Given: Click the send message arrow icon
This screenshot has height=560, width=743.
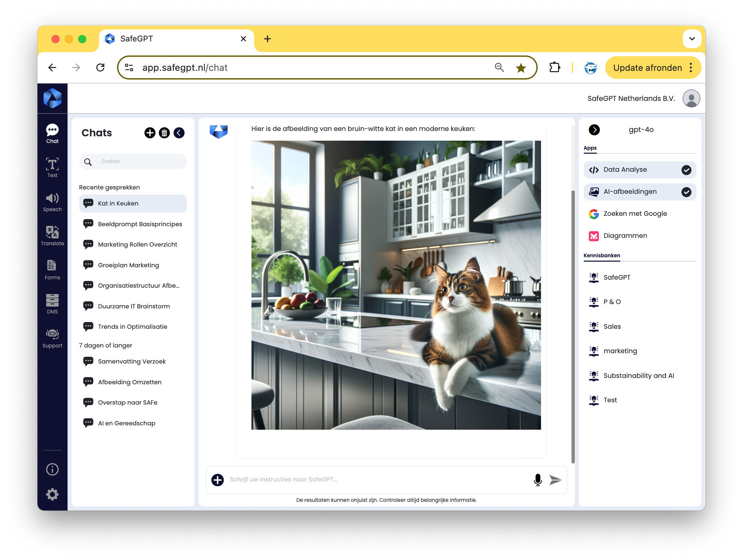Looking at the screenshot, I should click(555, 480).
